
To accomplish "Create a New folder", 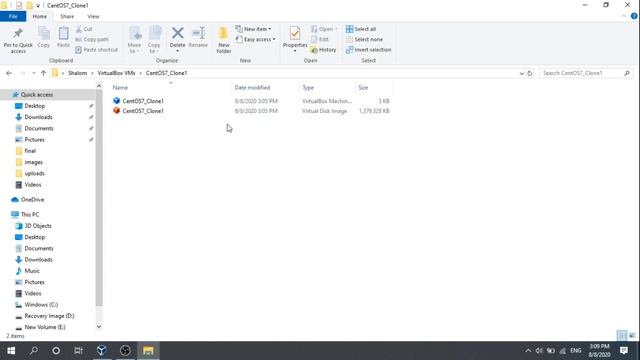I will tap(224, 40).
